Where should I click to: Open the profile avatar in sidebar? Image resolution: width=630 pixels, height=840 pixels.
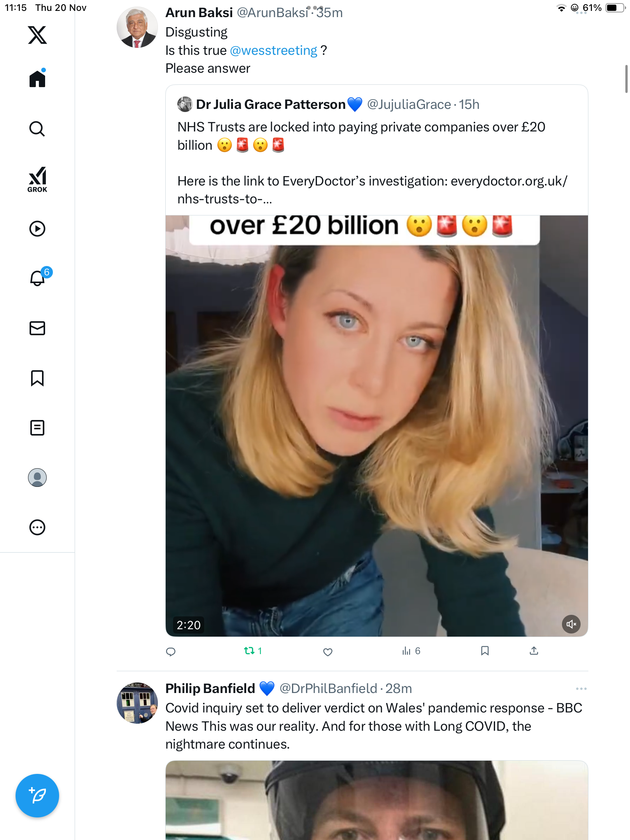point(37,478)
